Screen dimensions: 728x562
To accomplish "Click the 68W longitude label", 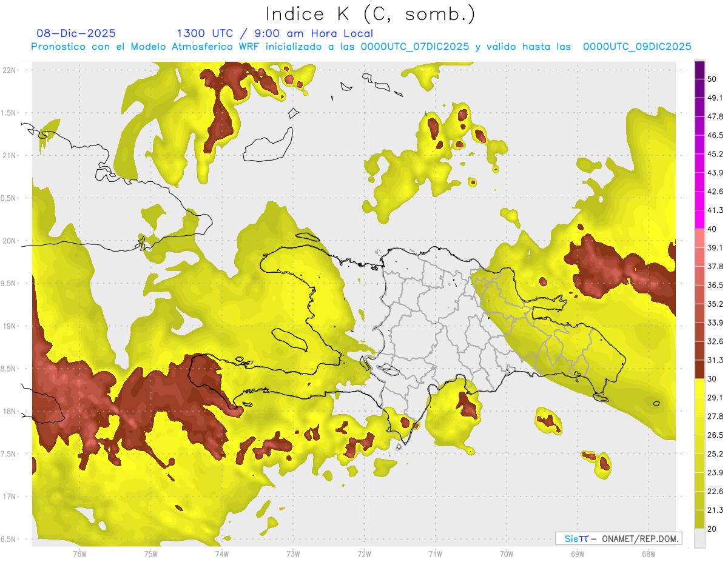I will click(x=649, y=554).
